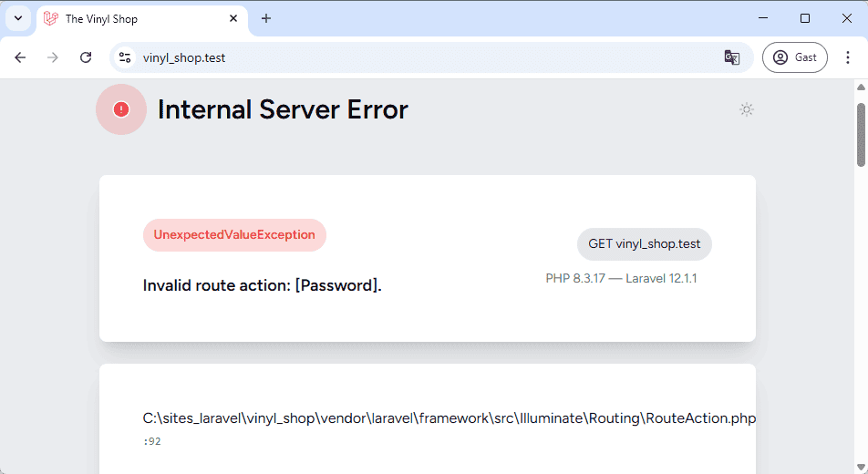Maximize the browser window
The height and width of the screenshot is (474, 868).
tap(805, 18)
